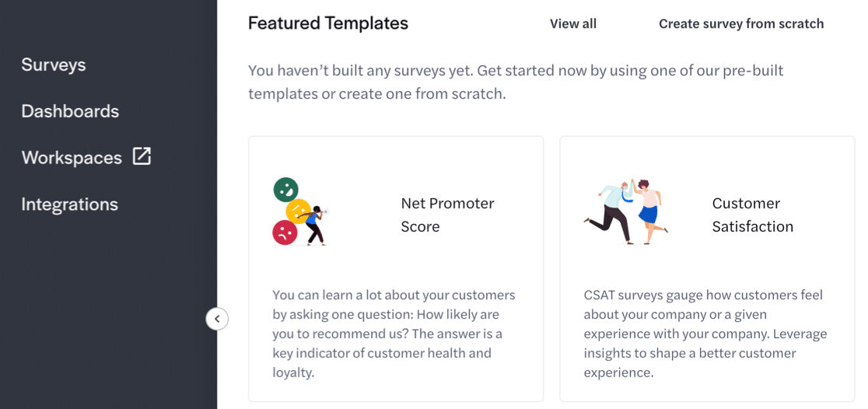Open Integrations in the sidebar
Image resolution: width=868 pixels, height=409 pixels.
pos(70,204)
